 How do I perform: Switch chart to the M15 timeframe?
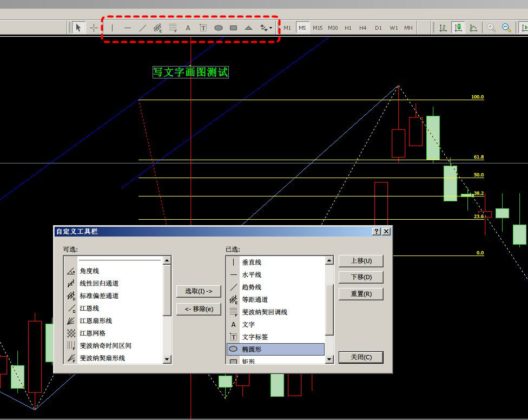318,28
